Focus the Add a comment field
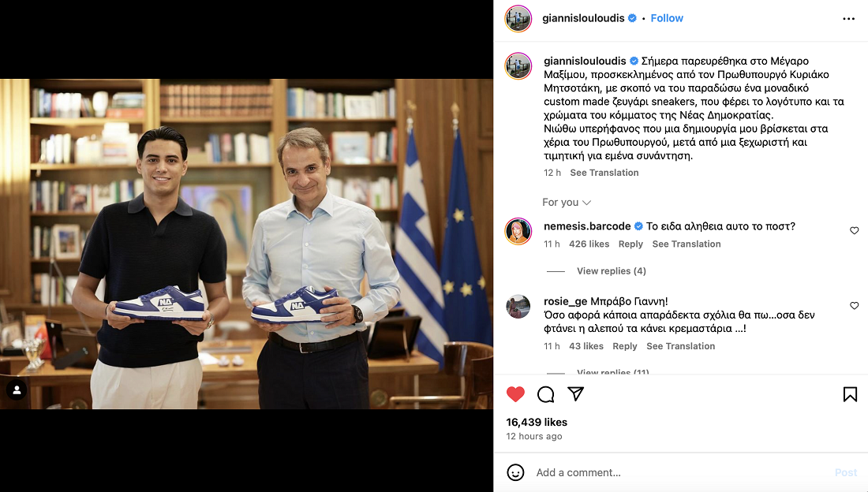Image resolution: width=868 pixels, height=492 pixels. click(681, 472)
